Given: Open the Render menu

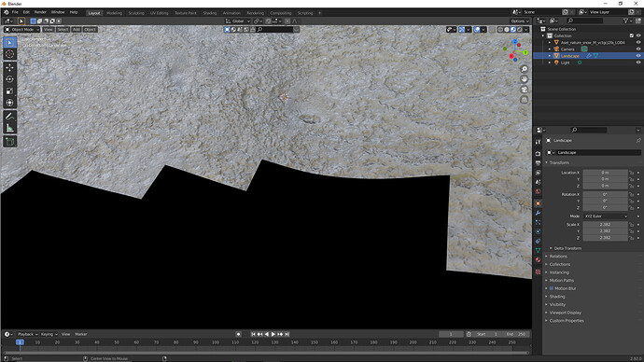Looking at the screenshot, I should (x=40, y=12).
